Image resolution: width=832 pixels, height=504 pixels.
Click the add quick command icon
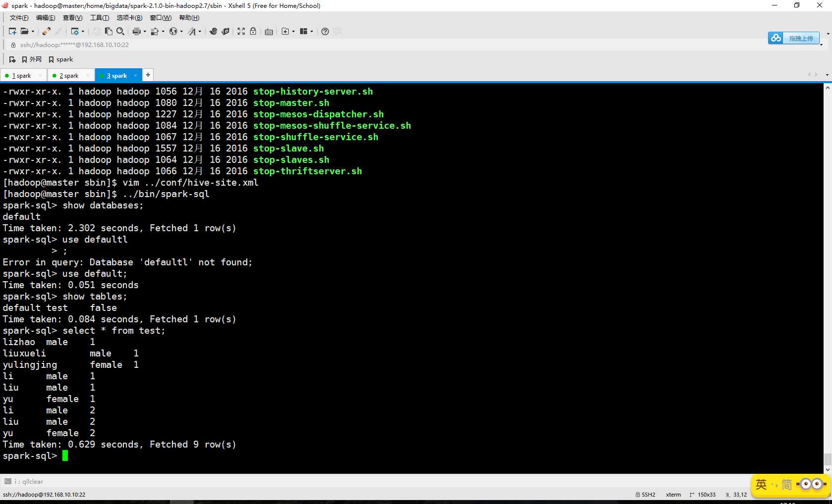pyautogui.click(x=12, y=59)
